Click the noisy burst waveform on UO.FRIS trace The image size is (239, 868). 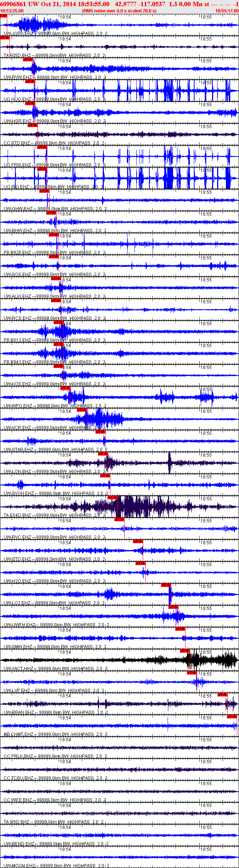[169, 157]
